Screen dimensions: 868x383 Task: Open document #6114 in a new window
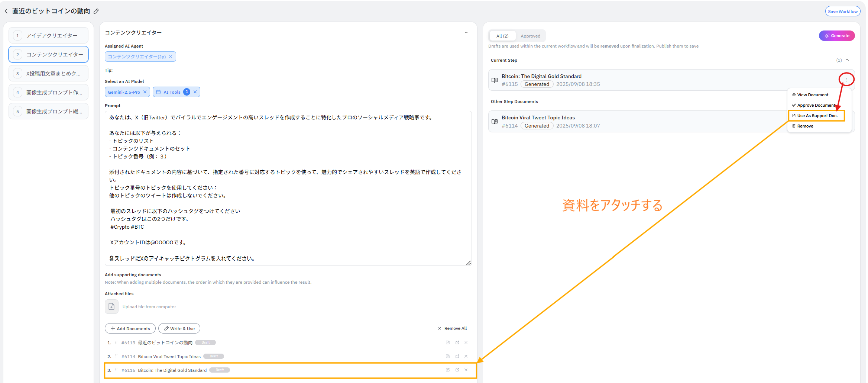point(457,356)
